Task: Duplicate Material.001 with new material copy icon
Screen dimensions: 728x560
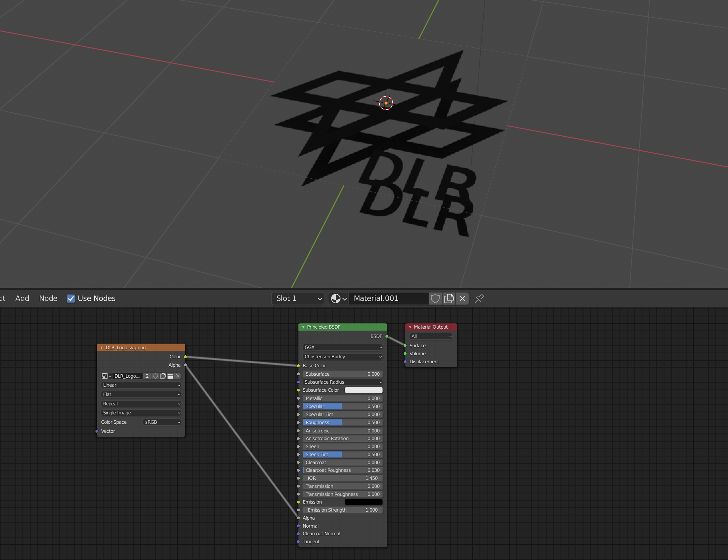Action: click(x=449, y=298)
